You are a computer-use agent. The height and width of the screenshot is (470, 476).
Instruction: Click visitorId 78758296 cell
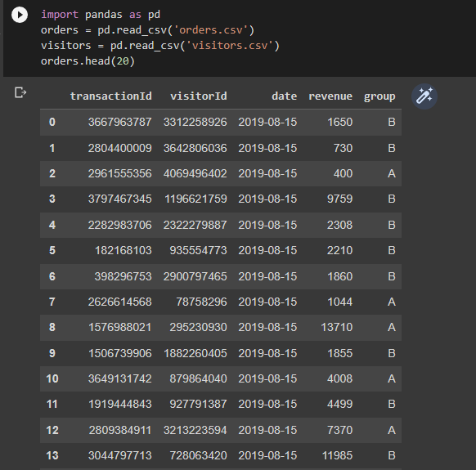tap(201, 302)
